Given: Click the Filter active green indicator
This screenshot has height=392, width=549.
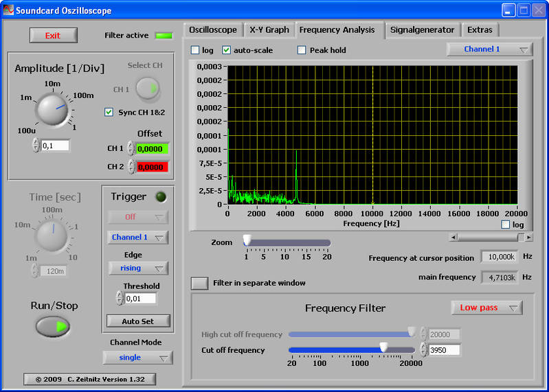Looking at the screenshot, I should (164, 36).
